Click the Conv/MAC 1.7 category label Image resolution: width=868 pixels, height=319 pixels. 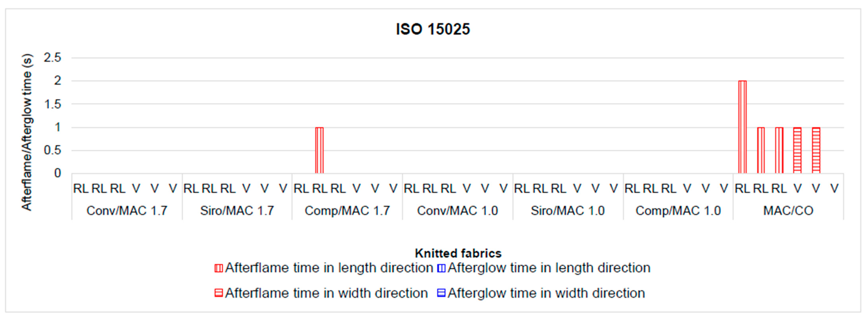(x=127, y=211)
